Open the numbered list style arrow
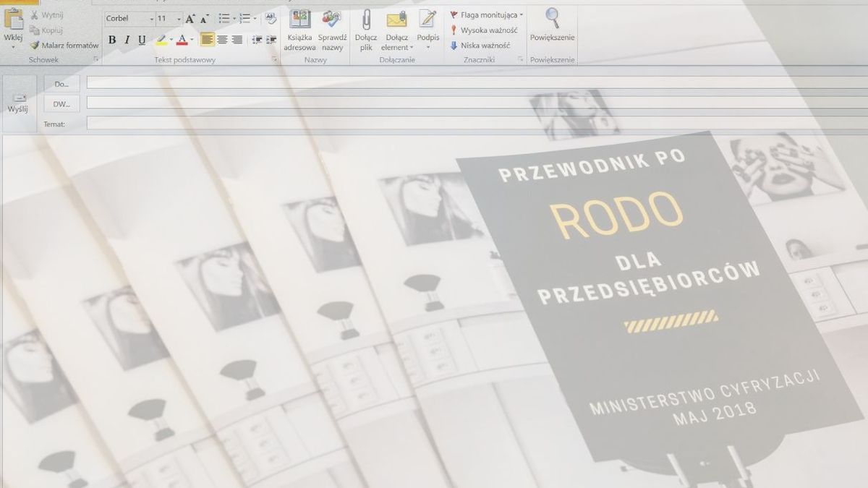 point(255,19)
